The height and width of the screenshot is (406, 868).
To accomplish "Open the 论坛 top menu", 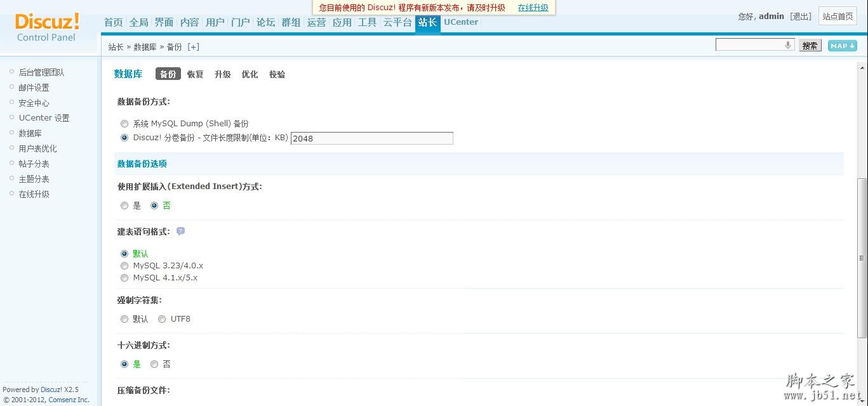I will 265,22.
